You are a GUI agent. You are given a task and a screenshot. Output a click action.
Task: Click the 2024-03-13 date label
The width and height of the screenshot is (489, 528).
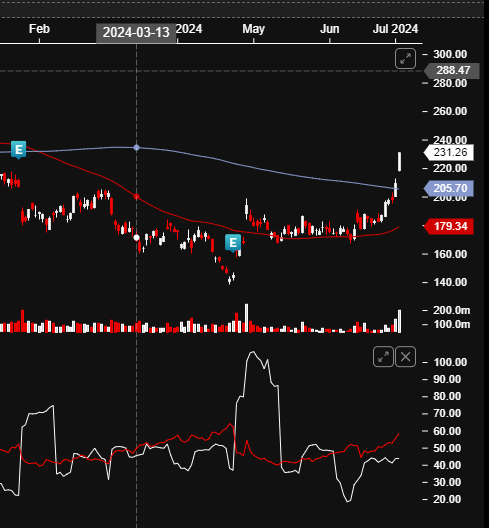click(x=136, y=33)
